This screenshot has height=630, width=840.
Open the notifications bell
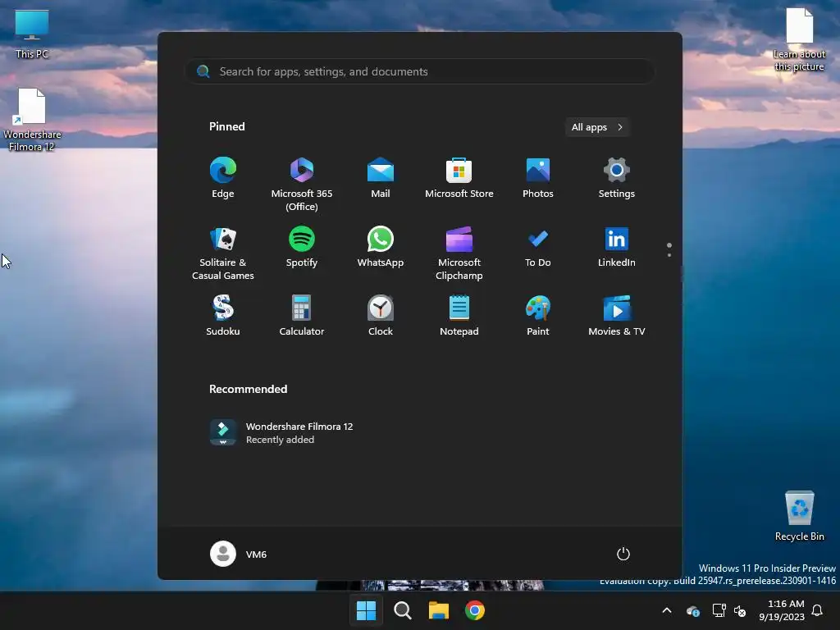(x=818, y=610)
